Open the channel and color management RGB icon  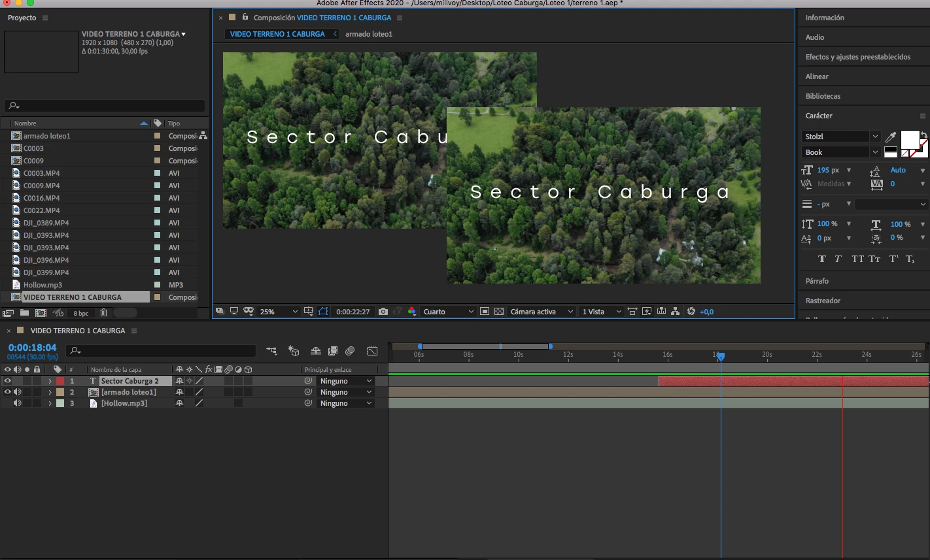tap(412, 312)
